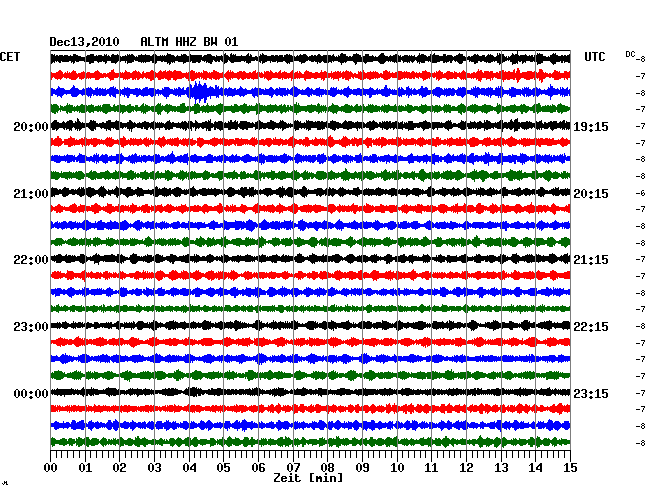Click minute tick label 03

point(154,468)
